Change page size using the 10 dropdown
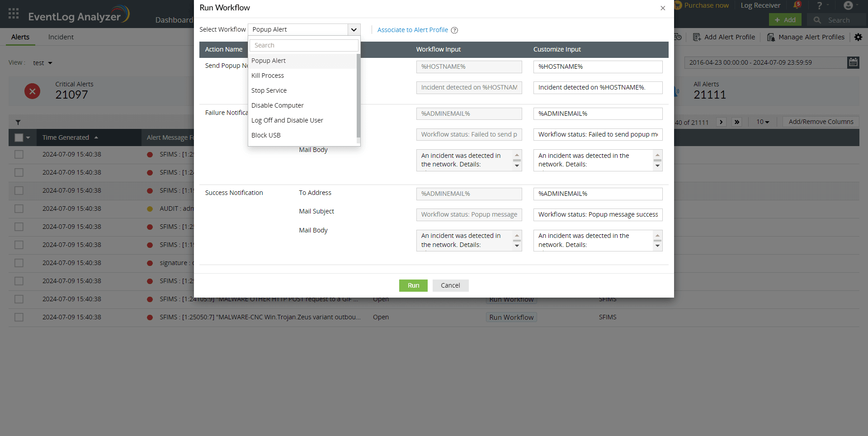 pyautogui.click(x=763, y=122)
